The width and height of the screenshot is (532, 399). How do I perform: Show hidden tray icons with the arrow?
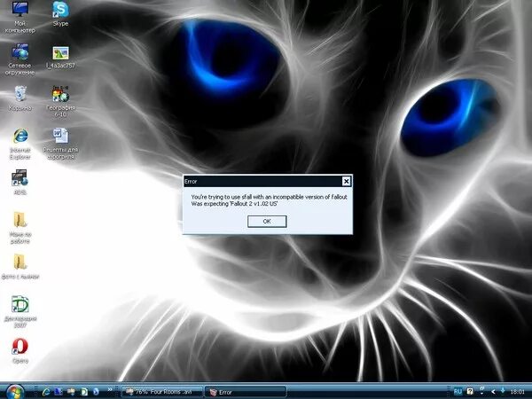coord(493,392)
